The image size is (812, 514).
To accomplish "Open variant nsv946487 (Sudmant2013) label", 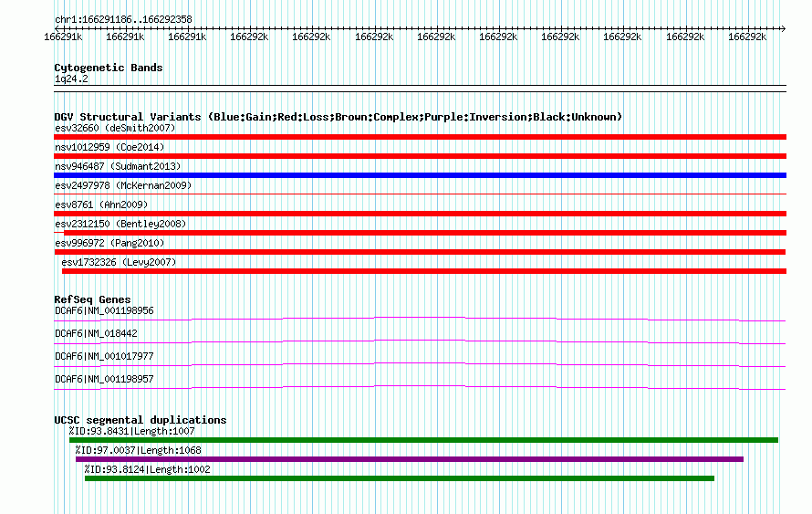I will (118, 166).
